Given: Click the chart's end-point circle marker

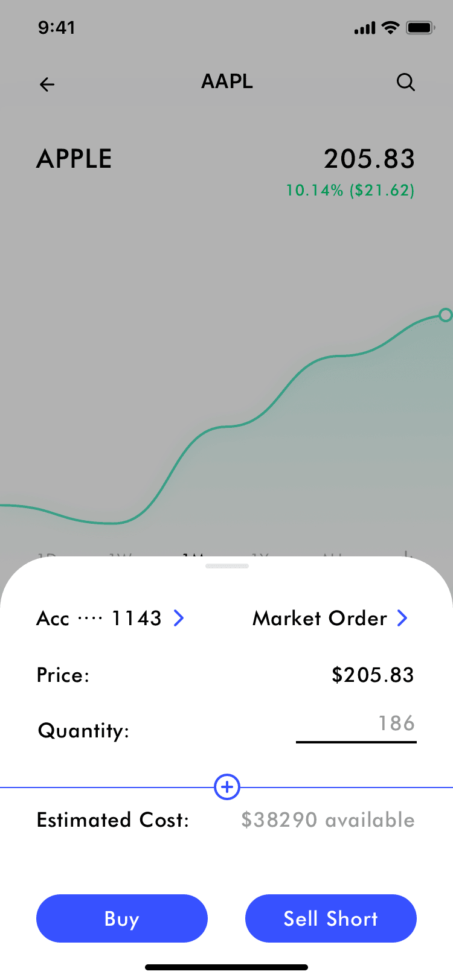Looking at the screenshot, I should [x=446, y=315].
